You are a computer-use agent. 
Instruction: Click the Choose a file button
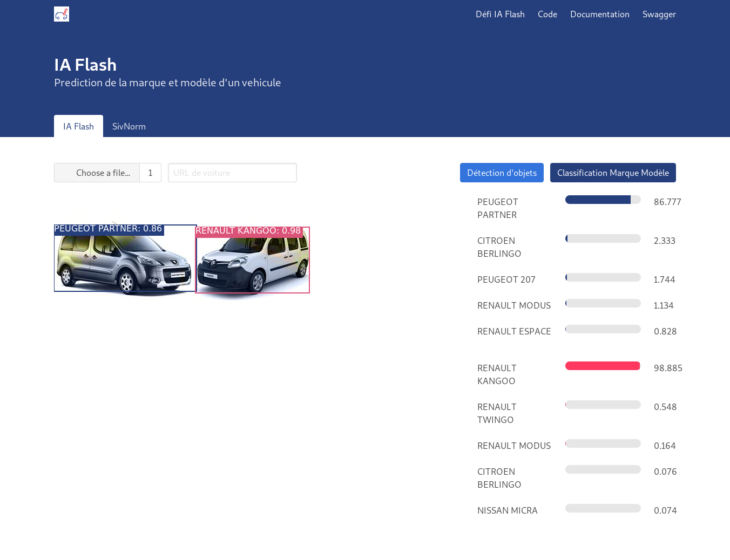click(x=97, y=173)
